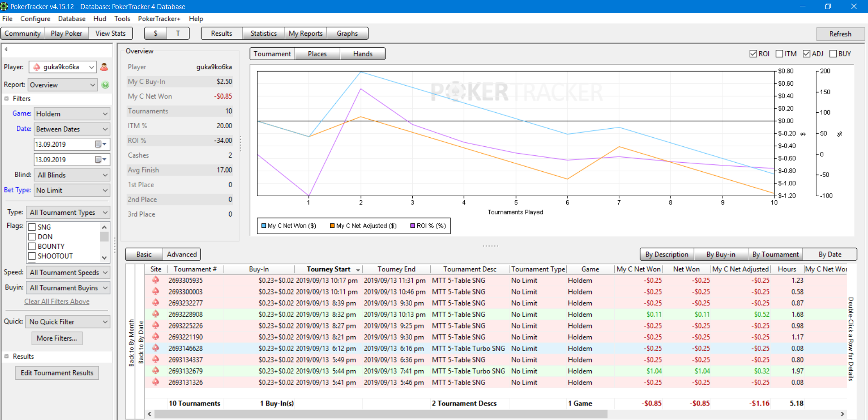The width and height of the screenshot is (868, 420).
Task: Click the site icon for tournament 2693131326
Action: coord(156,382)
